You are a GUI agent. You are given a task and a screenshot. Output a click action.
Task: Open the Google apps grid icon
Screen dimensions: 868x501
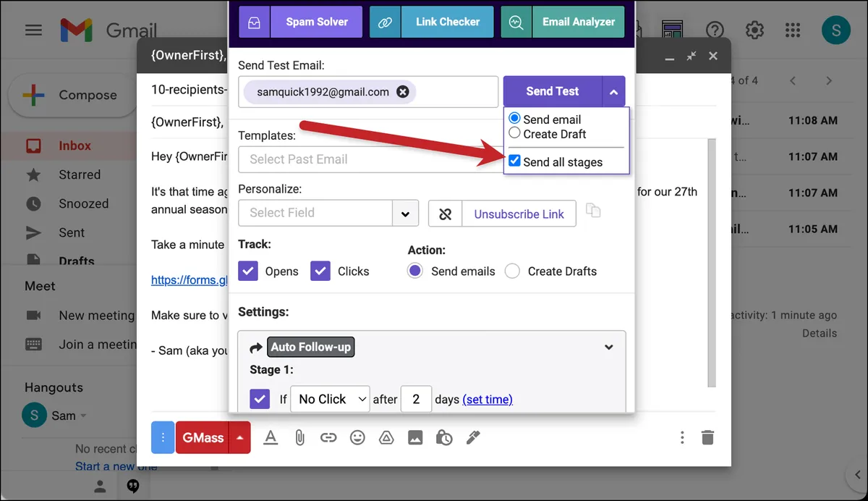(x=793, y=30)
